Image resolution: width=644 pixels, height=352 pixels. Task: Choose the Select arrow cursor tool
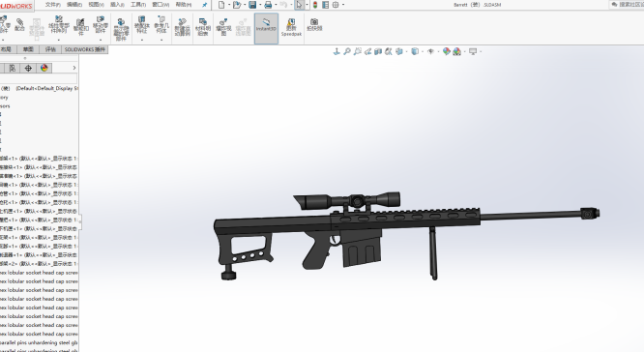(x=299, y=5)
